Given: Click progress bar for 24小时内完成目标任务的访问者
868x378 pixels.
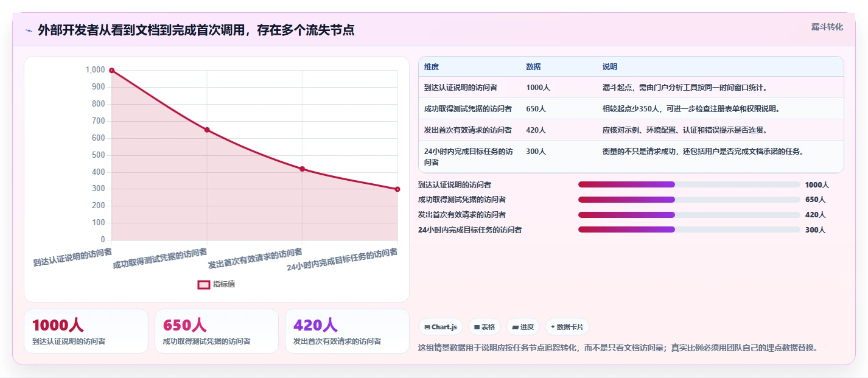Looking at the screenshot, I should click(689, 229).
